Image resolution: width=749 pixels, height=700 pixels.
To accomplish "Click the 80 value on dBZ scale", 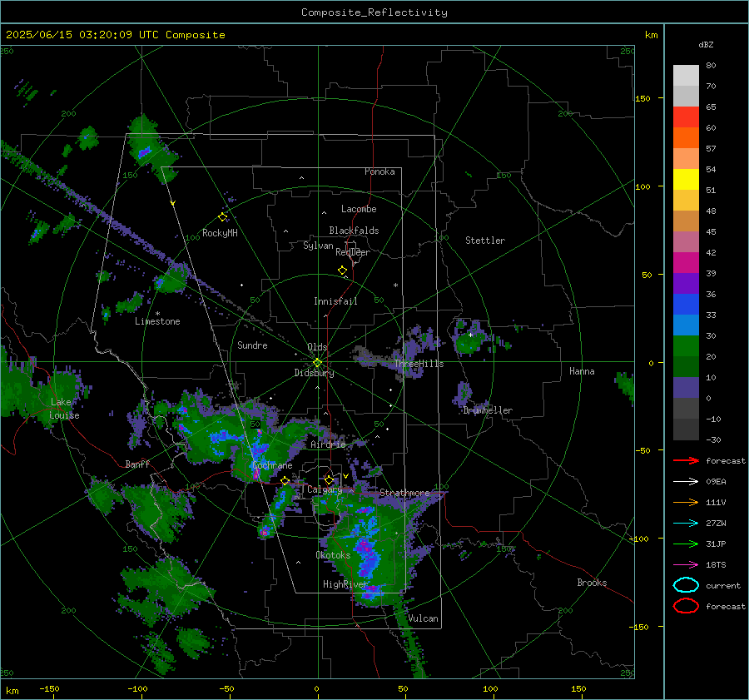I will click(x=711, y=66).
